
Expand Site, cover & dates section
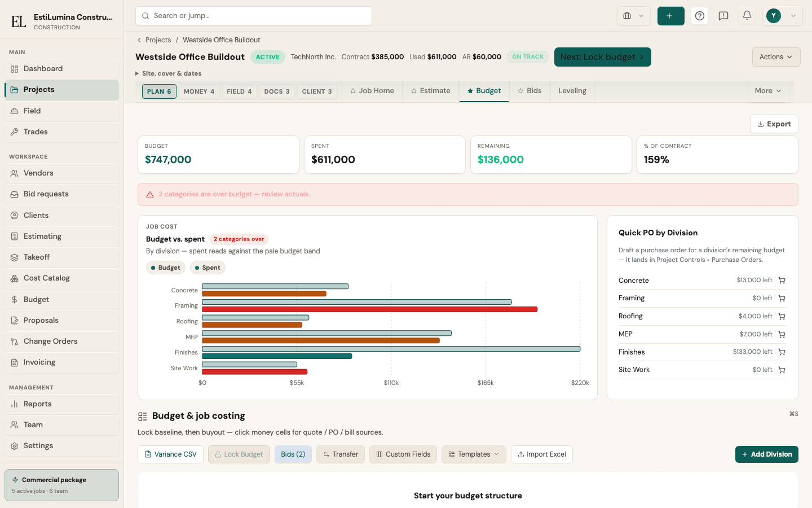tap(169, 73)
